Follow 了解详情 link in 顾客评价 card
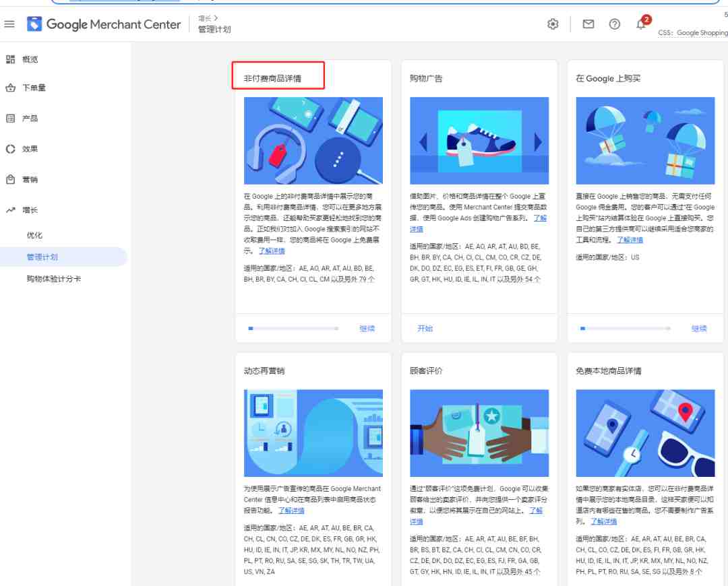 [x=537, y=511]
